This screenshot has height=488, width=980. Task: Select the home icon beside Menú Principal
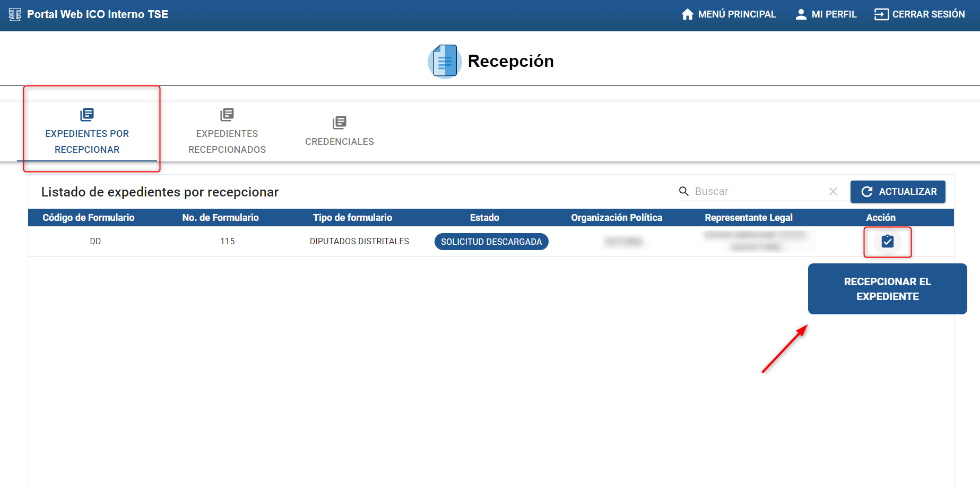tap(688, 14)
